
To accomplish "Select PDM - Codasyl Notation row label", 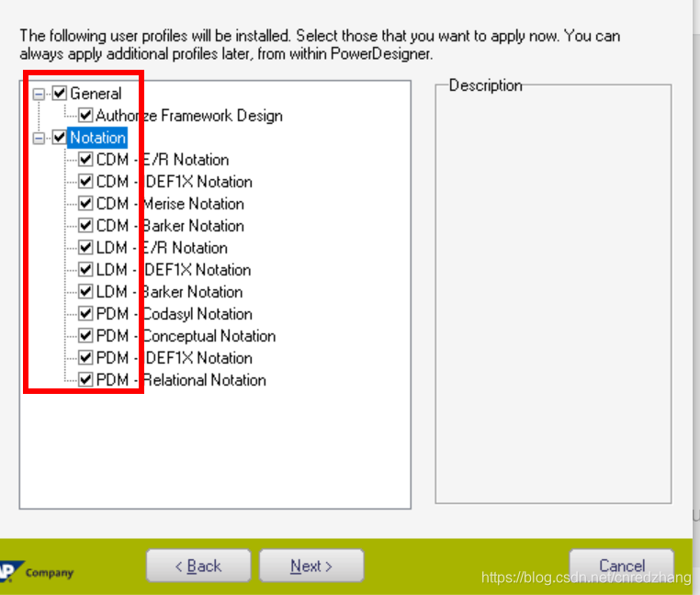I will (175, 314).
